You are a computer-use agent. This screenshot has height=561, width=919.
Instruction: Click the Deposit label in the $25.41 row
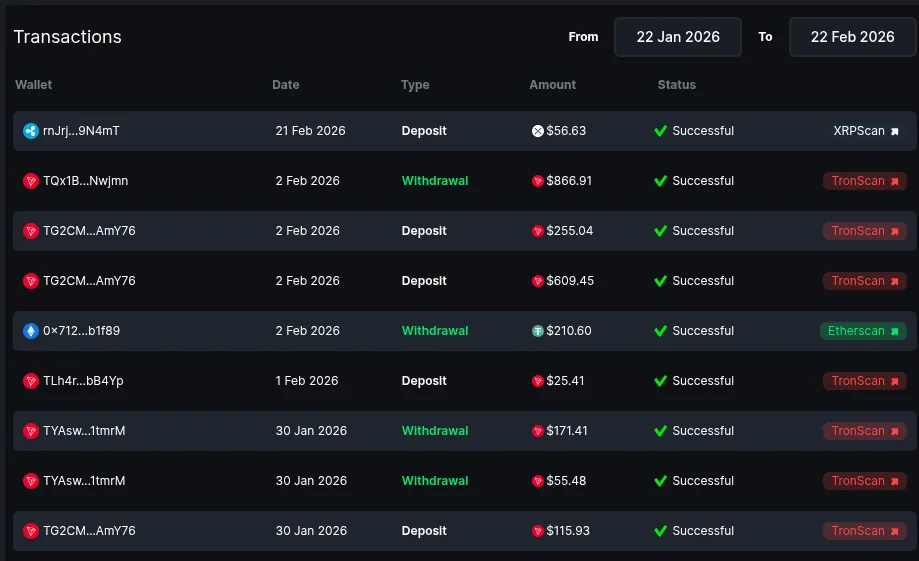[x=424, y=382]
